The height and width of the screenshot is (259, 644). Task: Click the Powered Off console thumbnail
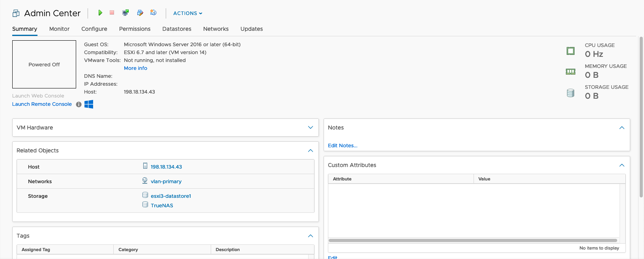44,64
